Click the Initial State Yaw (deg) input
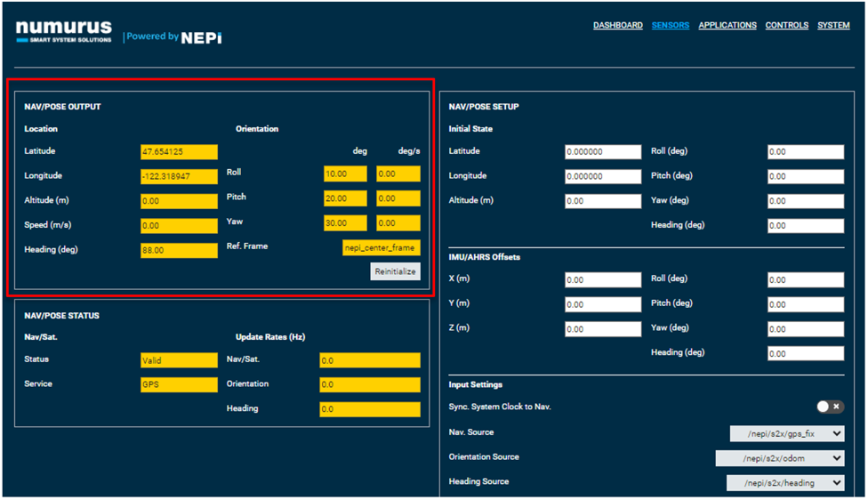 (806, 201)
